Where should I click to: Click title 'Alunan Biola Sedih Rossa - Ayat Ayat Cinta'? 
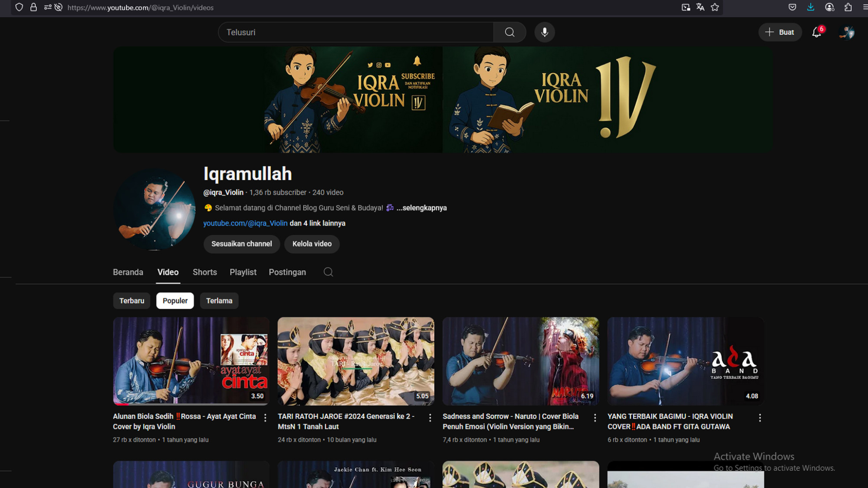coord(184,421)
